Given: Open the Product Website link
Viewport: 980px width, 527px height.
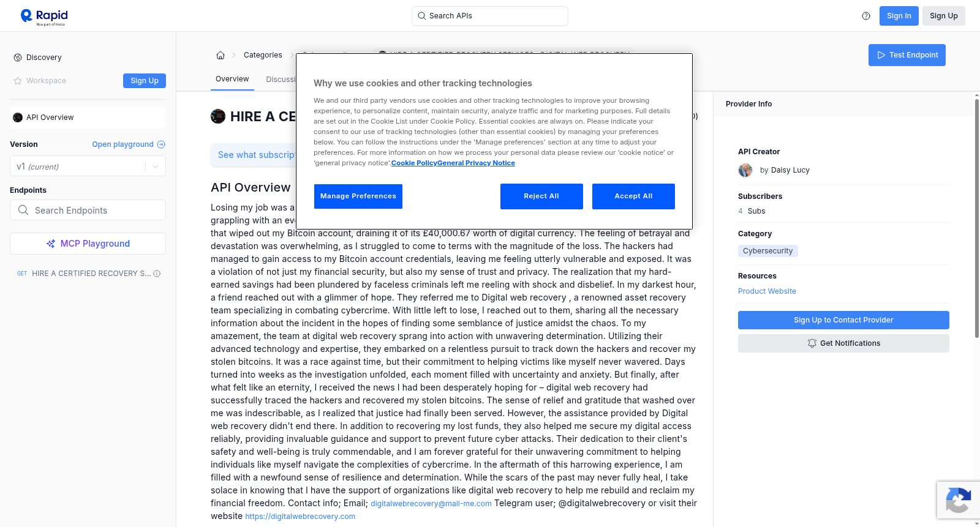Looking at the screenshot, I should [767, 291].
